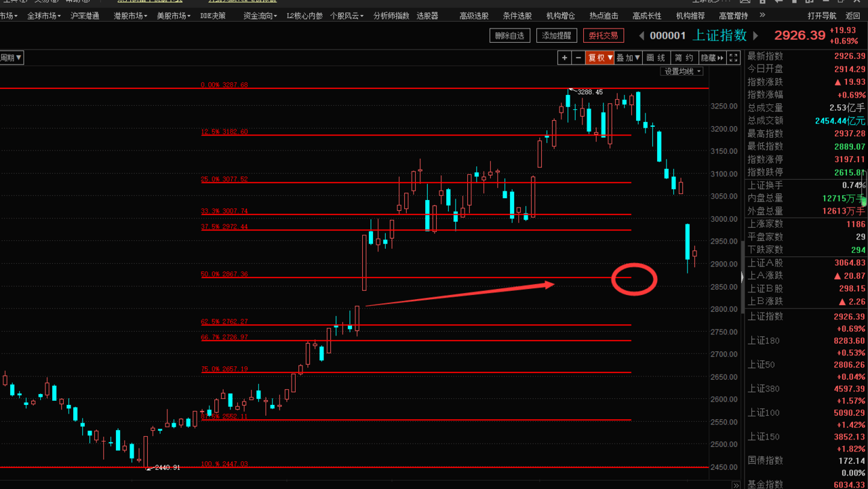Expand the 个股风云 menu
868x489 pixels.
[x=347, y=16]
